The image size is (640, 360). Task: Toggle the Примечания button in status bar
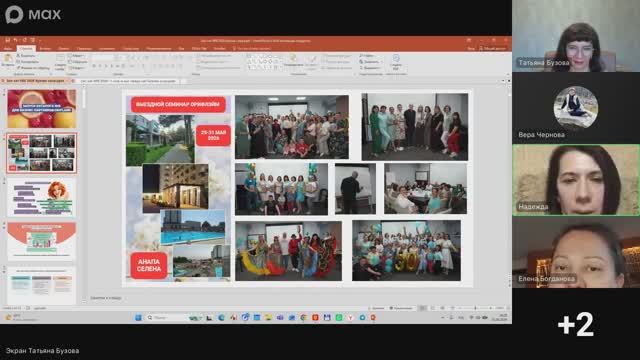coord(402,308)
